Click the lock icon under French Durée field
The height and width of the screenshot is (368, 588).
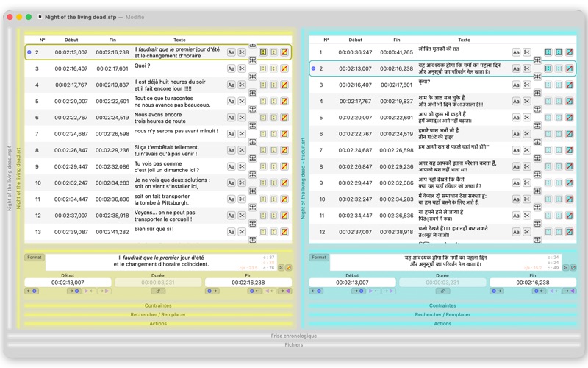coord(158,291)
